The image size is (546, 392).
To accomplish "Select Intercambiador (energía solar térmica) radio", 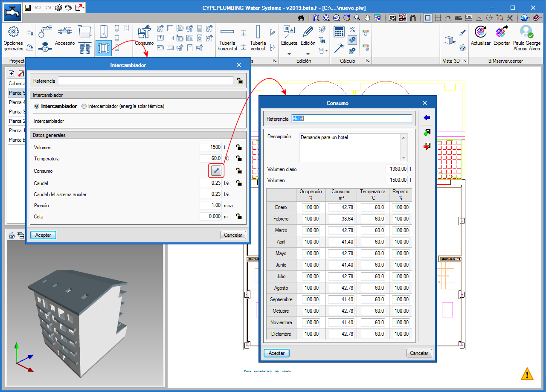I will tap(84, 106).
